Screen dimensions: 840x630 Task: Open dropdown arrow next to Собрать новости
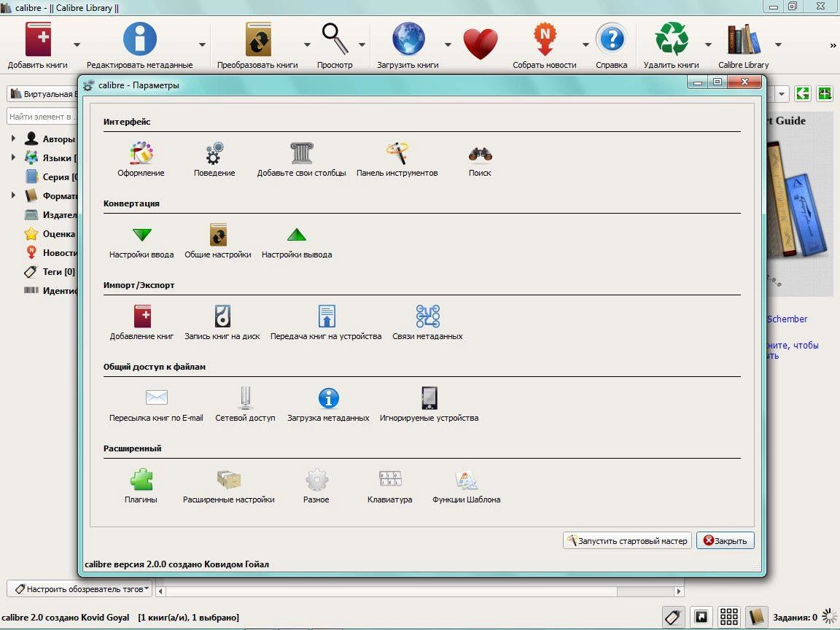[x=586, y=44]
